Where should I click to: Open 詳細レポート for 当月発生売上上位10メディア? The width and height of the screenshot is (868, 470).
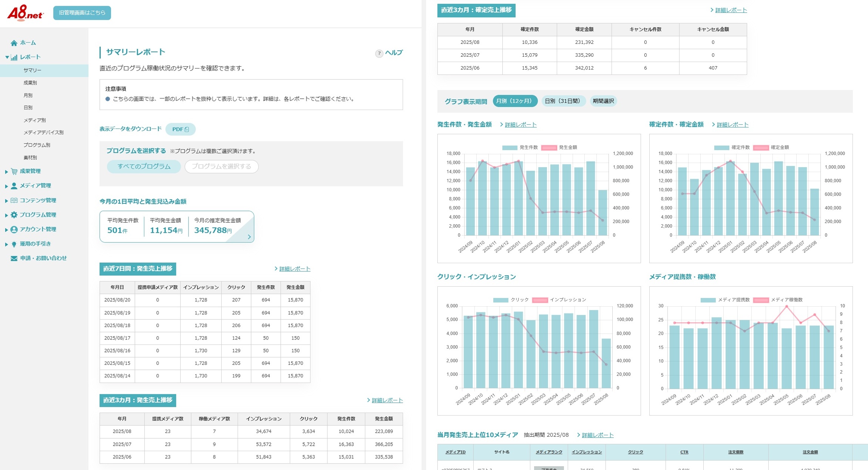(598, 435)
